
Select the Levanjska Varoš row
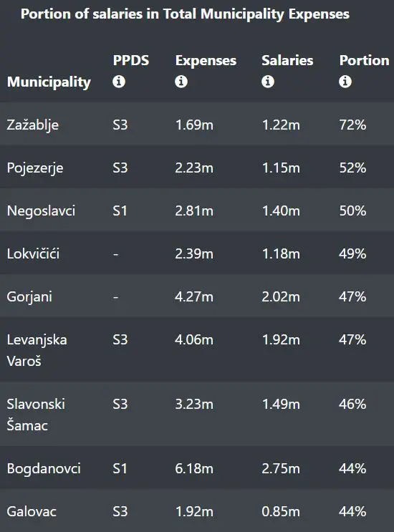[197, 349]
